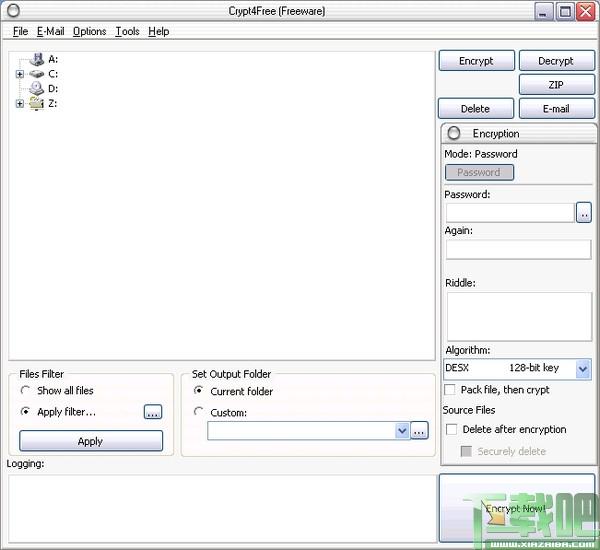Click the button beside Password field

584,213
